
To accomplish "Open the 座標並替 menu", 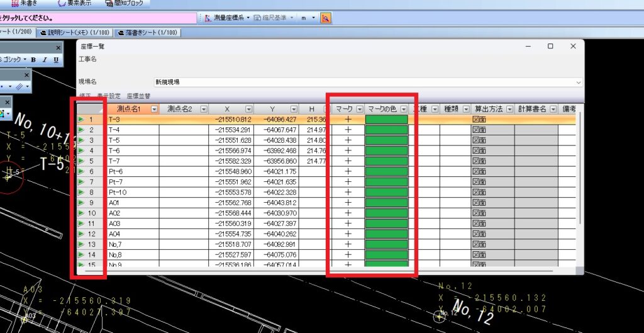I will [x=138, y=96].
